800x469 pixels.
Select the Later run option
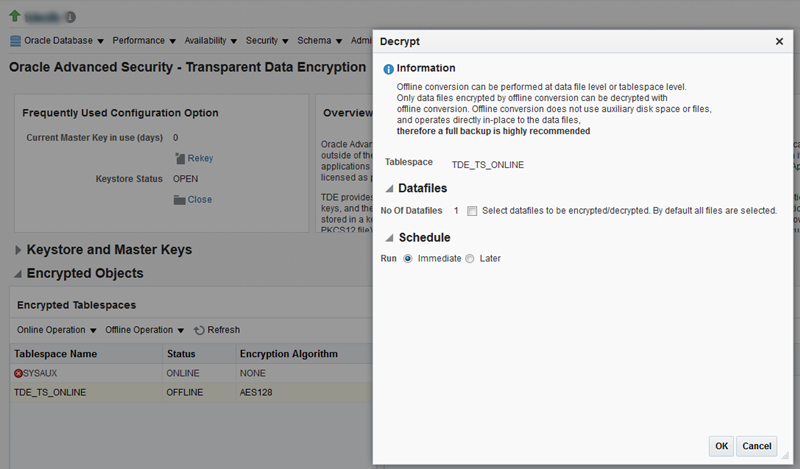point(469,259)
